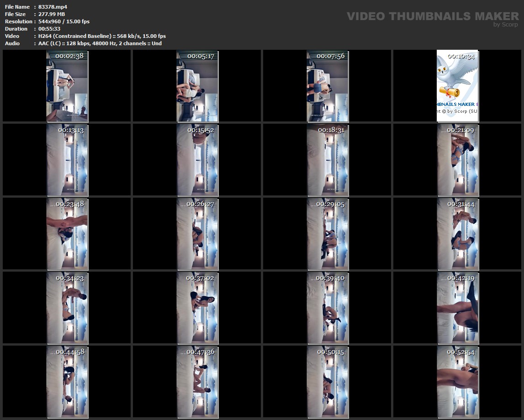Click the thumbnail at 00:29:05
This screenshot has height=420, width=524.
click(x=328, y=234)
